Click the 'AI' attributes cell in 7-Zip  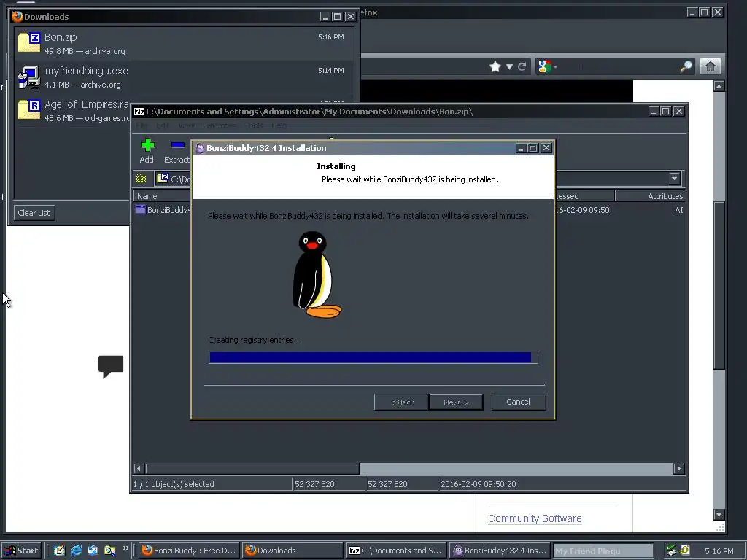tap(679, 210)
